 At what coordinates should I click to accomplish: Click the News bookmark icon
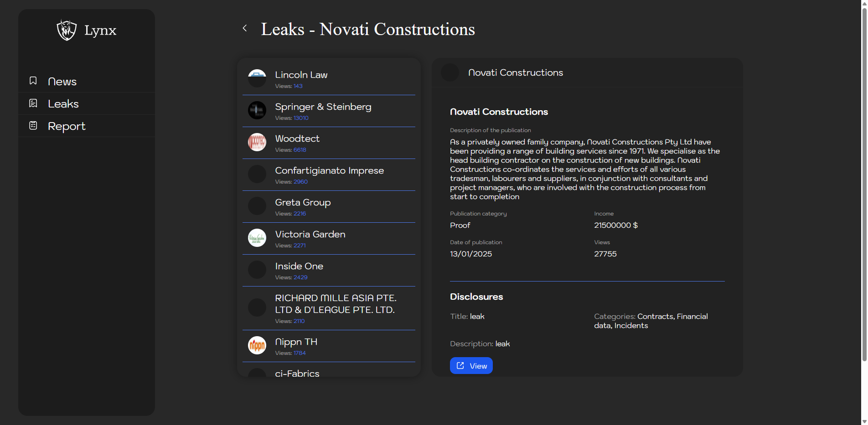(x=33, y=81)
